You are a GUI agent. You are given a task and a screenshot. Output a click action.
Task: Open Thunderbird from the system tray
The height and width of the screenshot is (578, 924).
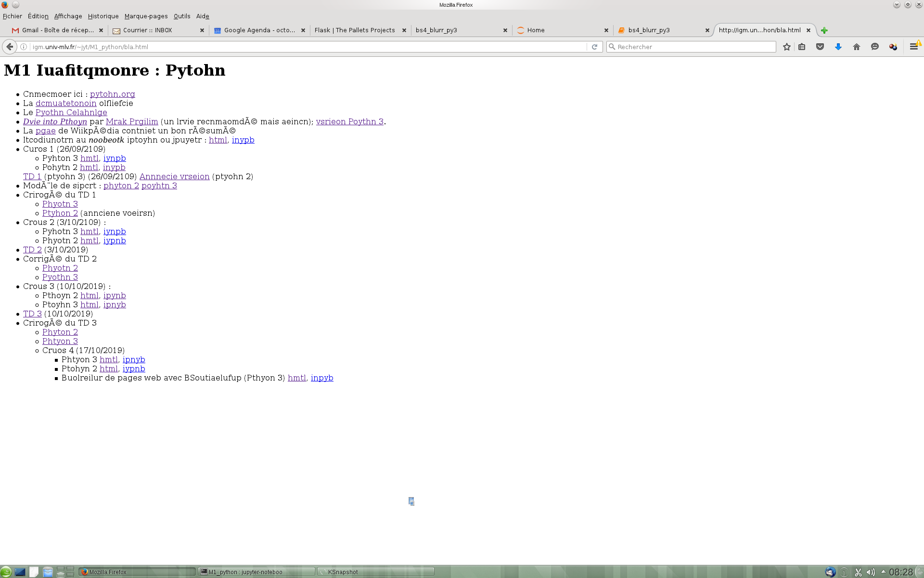coord(830,572)
